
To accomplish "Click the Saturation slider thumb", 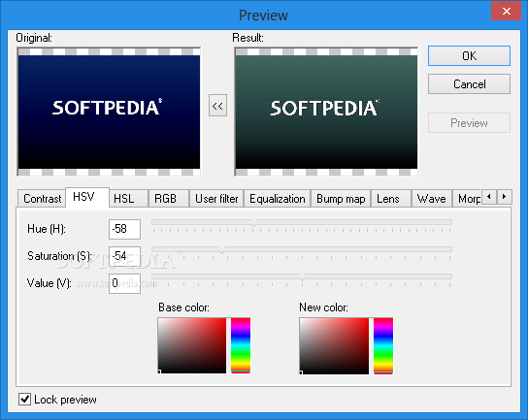I will [221, 249].
